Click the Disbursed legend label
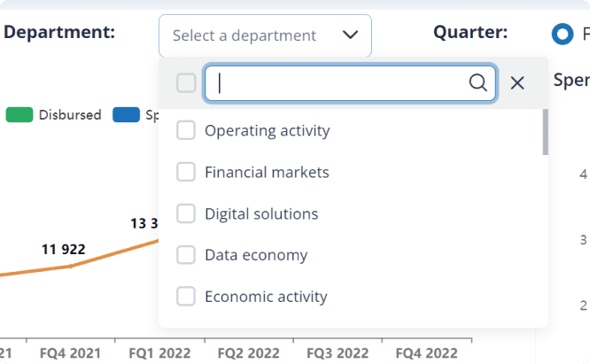The height and width of the screenshot is (364, 590). 70,115
